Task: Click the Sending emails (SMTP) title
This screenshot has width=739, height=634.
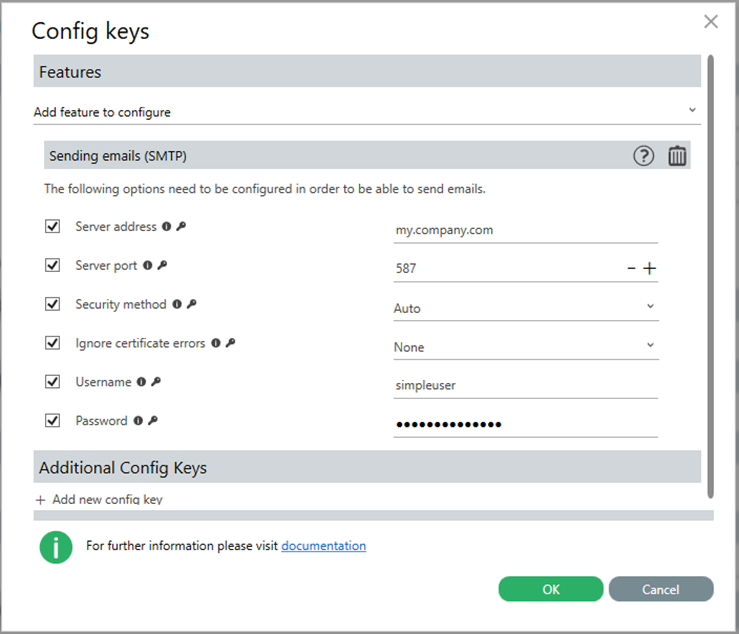Action: click(x=118, y=156)
